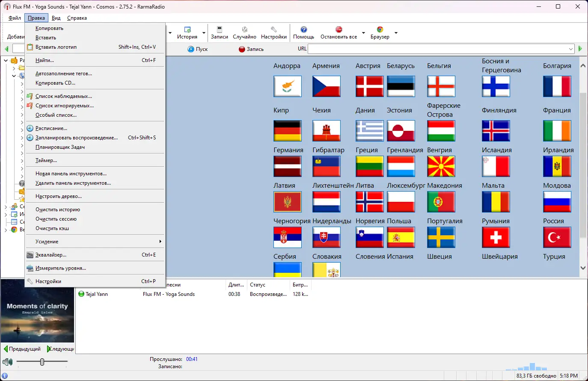Click the Spain flag icon
Viewport: 588px width, 381px height.
401,237
